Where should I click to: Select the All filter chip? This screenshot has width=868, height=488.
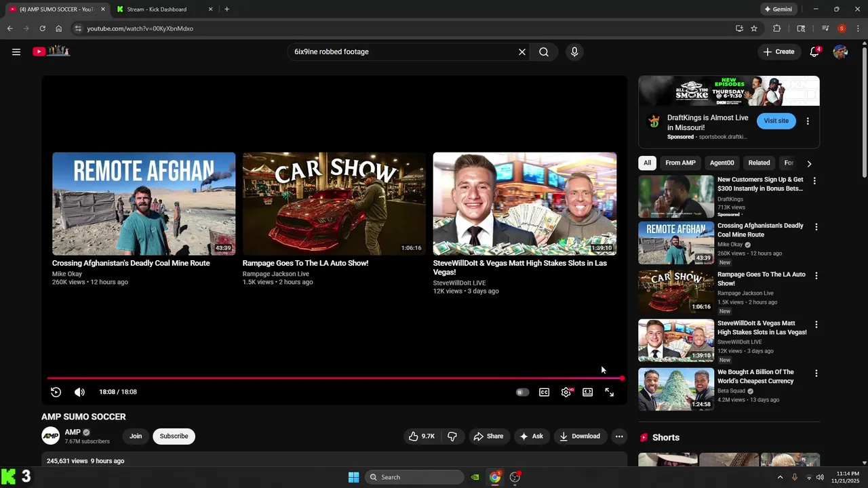[648, 163]
